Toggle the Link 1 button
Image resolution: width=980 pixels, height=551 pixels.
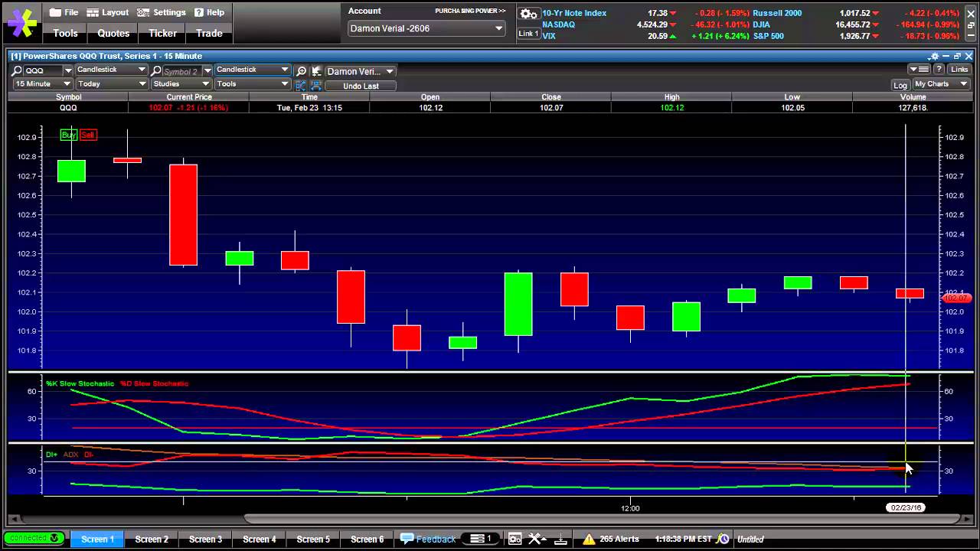click(528, 34)
